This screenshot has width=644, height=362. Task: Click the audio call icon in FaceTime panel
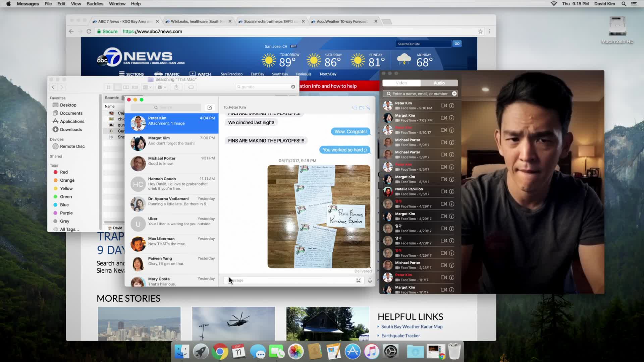click(439, 82)
